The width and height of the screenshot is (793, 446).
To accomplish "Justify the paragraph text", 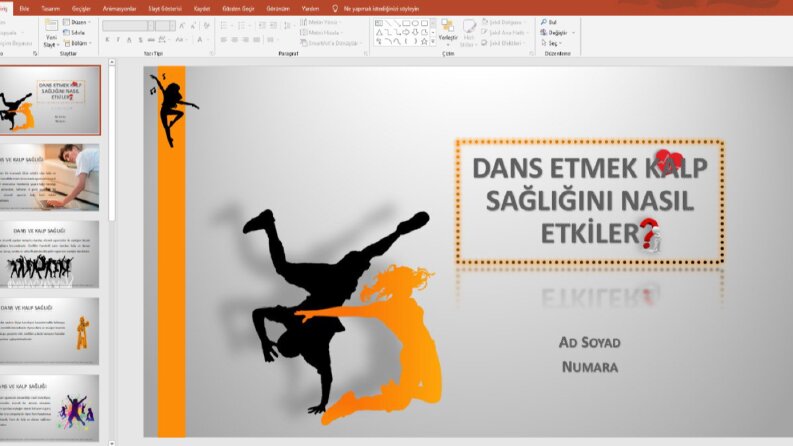I will pos(256,39).
